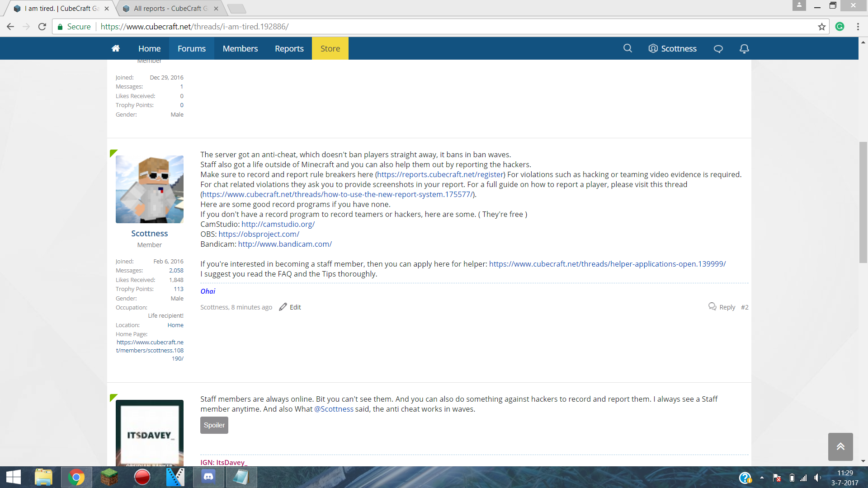Switch to 'All reports - CubeCraft' tab
Image resolution: width=868 pixels, height=488 pixels.
[x=170, y=8]
